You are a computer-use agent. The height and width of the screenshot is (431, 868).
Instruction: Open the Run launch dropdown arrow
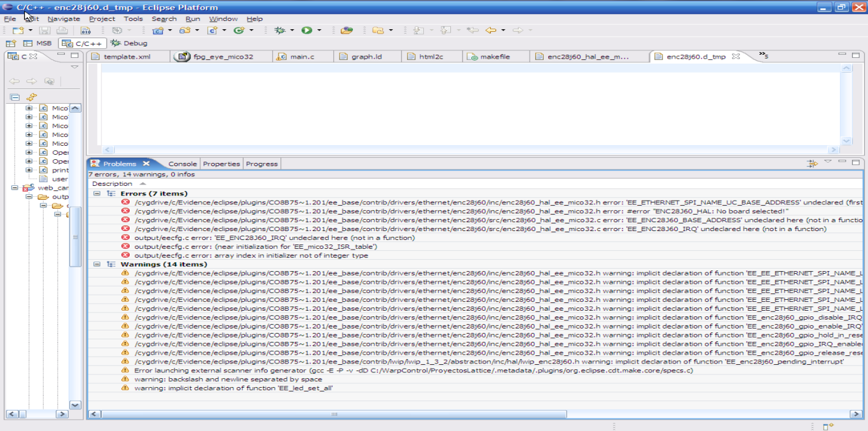(x=319, y=31)
